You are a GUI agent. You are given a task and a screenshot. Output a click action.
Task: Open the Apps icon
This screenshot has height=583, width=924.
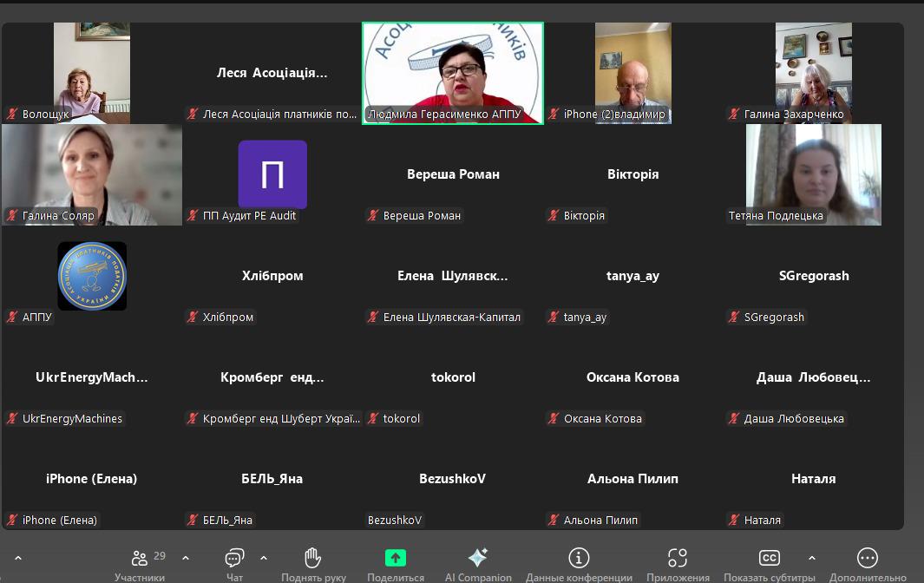click(678, 558)
